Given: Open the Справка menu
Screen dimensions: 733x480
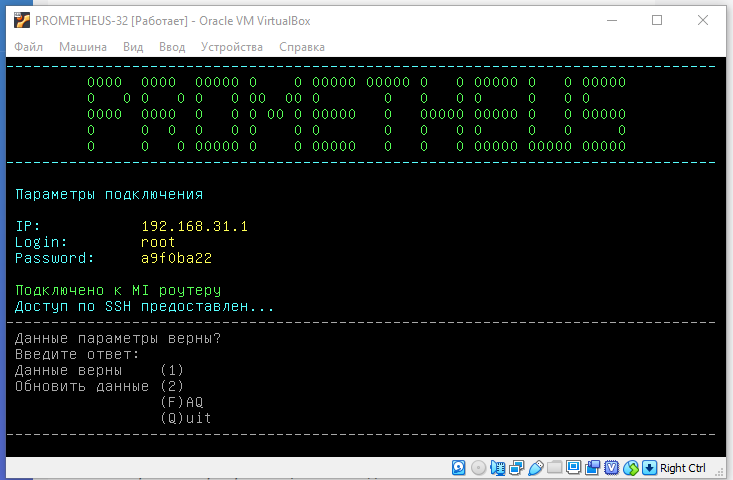Looking at the screenshot, I should [x=301, y=47].
